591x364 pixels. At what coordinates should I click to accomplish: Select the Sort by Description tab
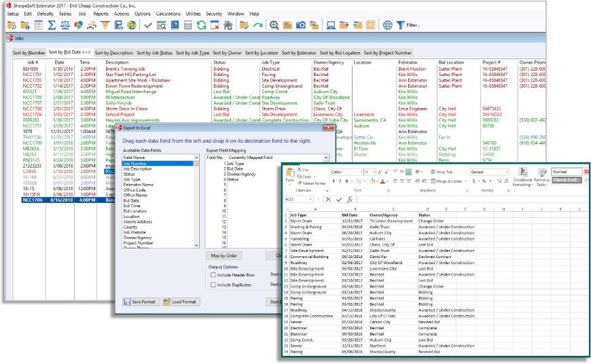pos(114,53)
